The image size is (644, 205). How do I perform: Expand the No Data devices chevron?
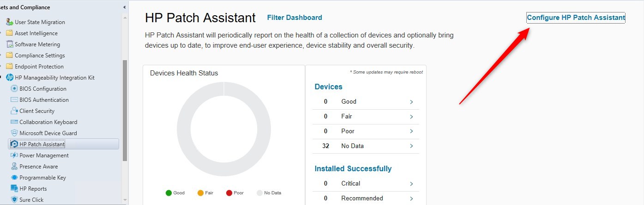[411, 146]
